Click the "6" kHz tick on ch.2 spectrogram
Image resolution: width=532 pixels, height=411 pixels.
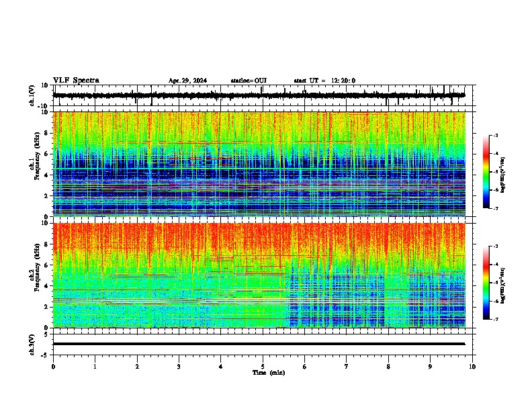coord(47,265)
